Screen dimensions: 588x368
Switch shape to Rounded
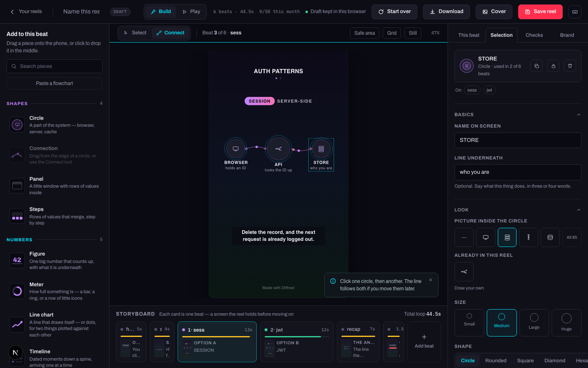(496, 361)
